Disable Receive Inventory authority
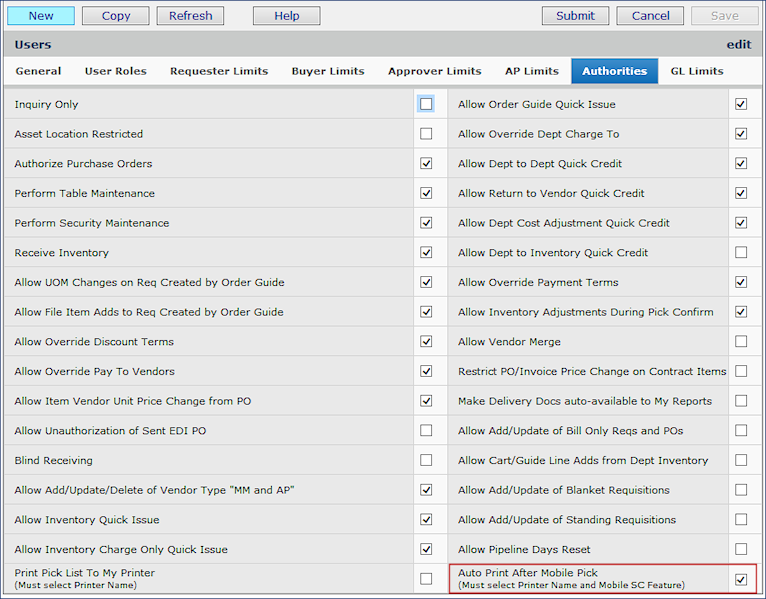The image size is (766, 599). point(427,253)
